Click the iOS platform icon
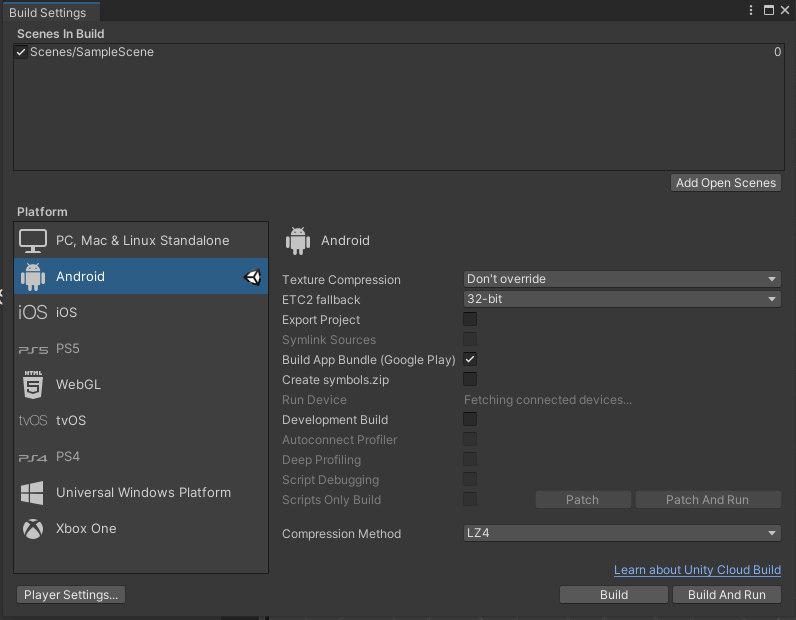The image size is (796, 620). pos(33,312)
